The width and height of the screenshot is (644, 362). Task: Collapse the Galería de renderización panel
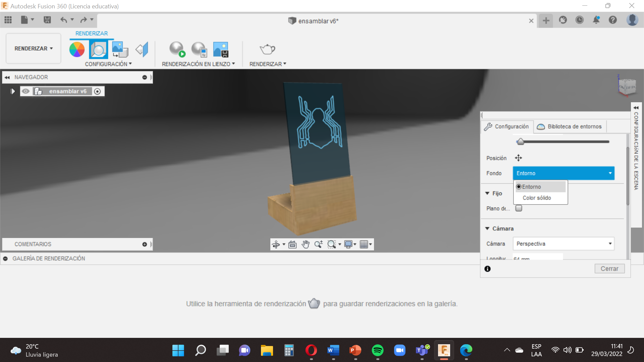5,259
